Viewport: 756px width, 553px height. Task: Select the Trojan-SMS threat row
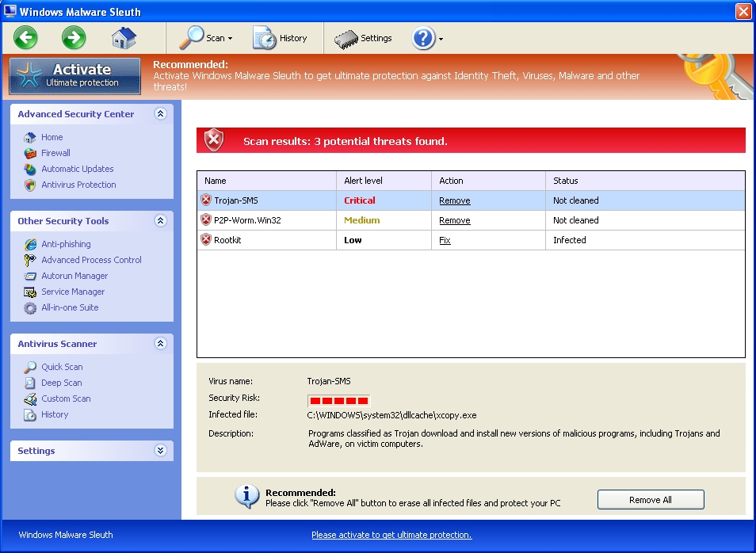(471, 200)
